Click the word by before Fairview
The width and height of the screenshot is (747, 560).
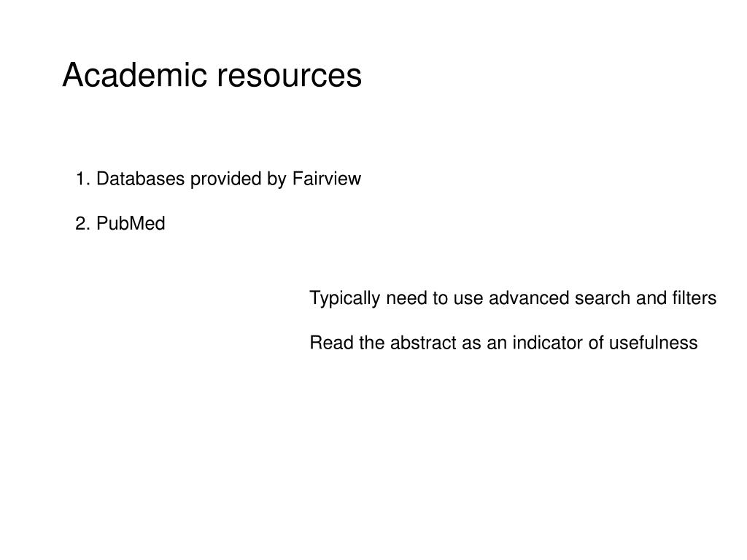(x=276, y=180)
